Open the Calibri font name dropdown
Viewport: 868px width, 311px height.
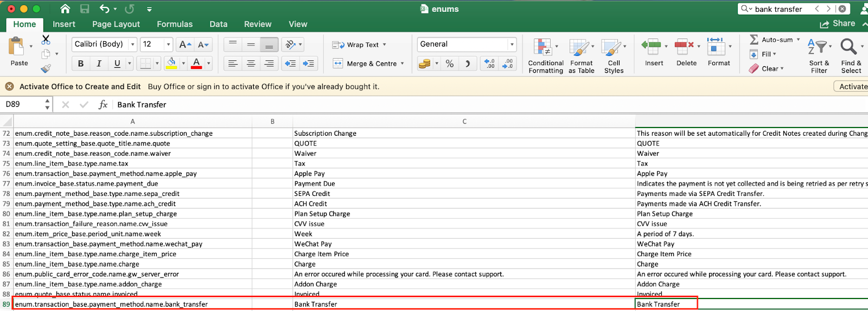pos(132,45)
